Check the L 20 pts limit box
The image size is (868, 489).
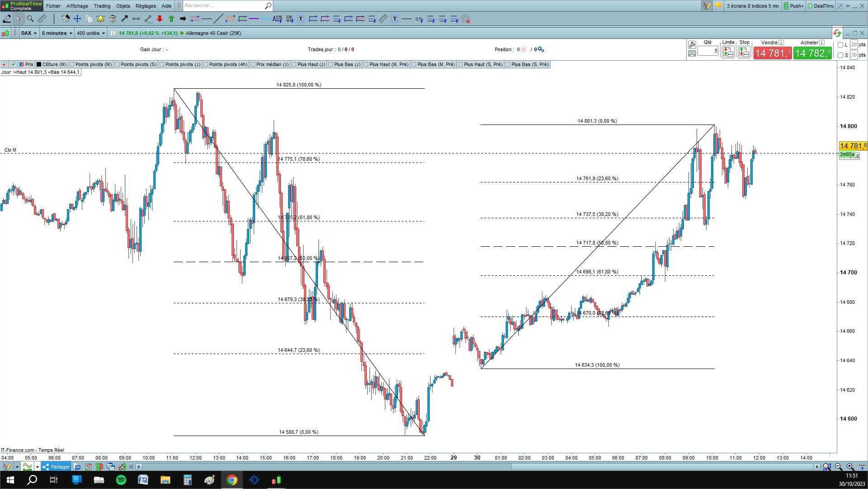coord(840,45)
